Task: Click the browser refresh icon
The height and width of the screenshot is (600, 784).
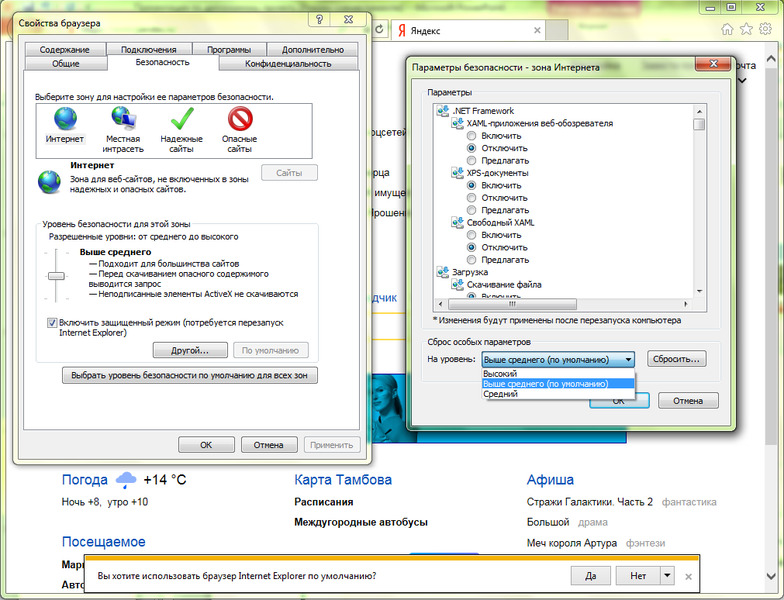Action: pos(380,29)
